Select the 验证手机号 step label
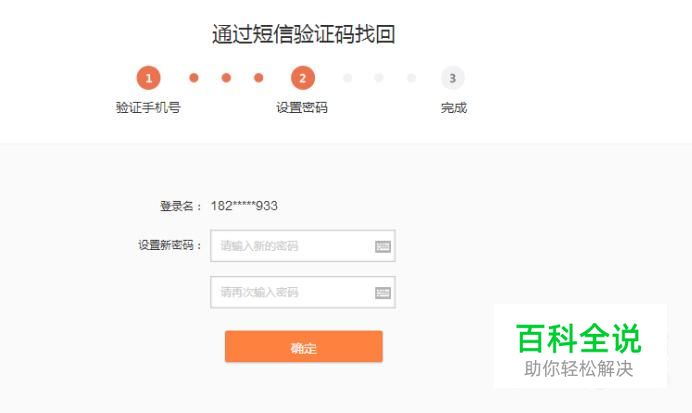Image resolution: width=692 pixels, height=413 pixels. (148, 107)
